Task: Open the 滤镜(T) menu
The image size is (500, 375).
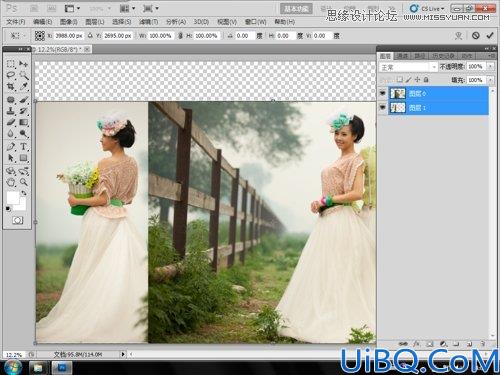Action: [148, 22]
